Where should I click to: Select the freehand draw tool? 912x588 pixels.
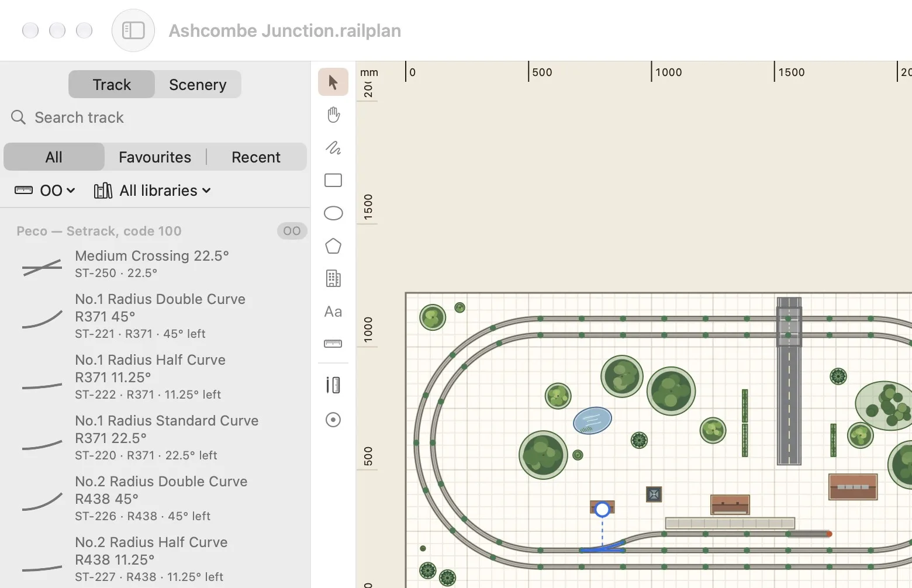click(x=333, y=147)
